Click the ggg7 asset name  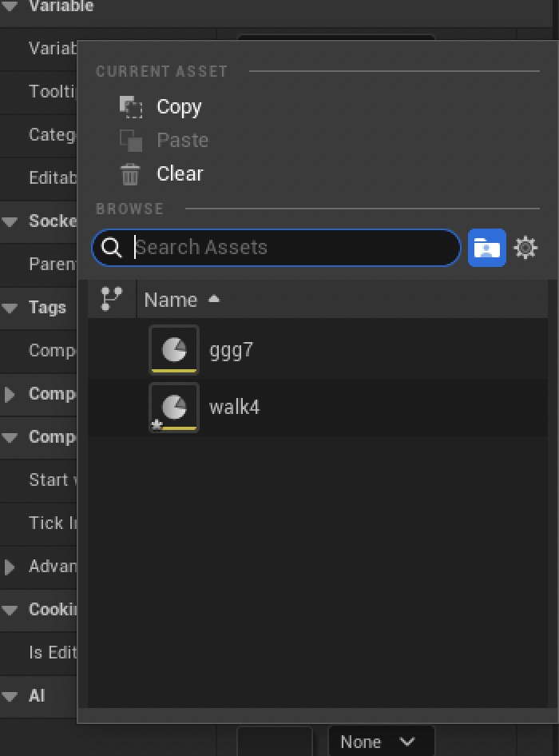[x=231, y=350]
